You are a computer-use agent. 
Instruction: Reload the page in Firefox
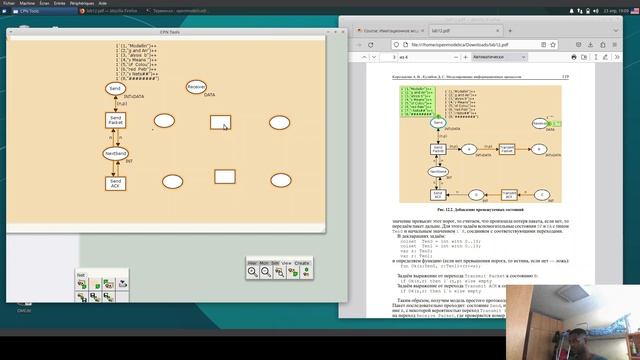[371, 45]
